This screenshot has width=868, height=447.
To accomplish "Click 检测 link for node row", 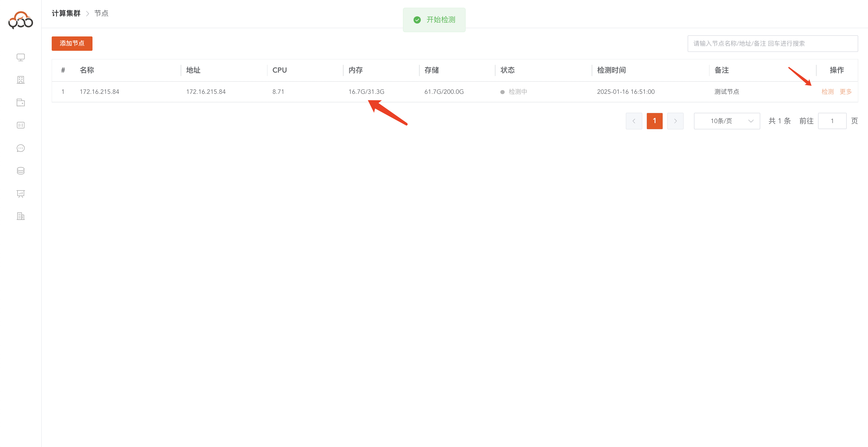I will (827, 92).
